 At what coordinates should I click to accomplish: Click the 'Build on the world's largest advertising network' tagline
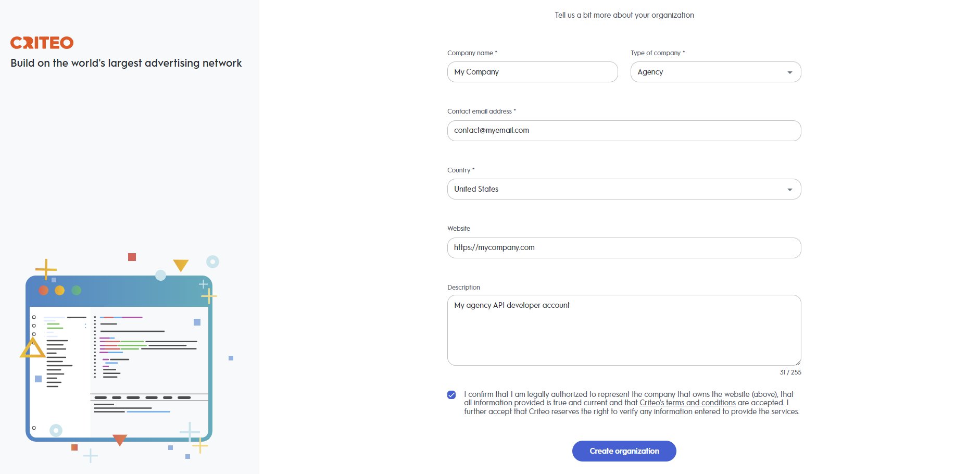[126, 63]
